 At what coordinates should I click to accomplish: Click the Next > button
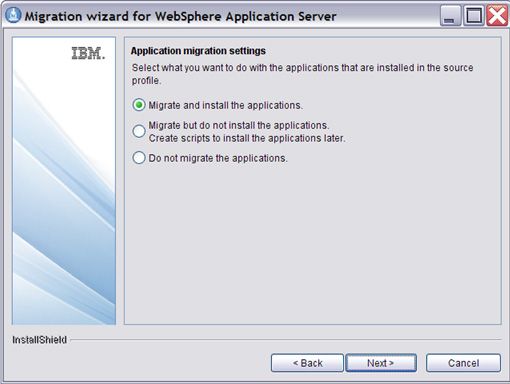pos(381,363)
